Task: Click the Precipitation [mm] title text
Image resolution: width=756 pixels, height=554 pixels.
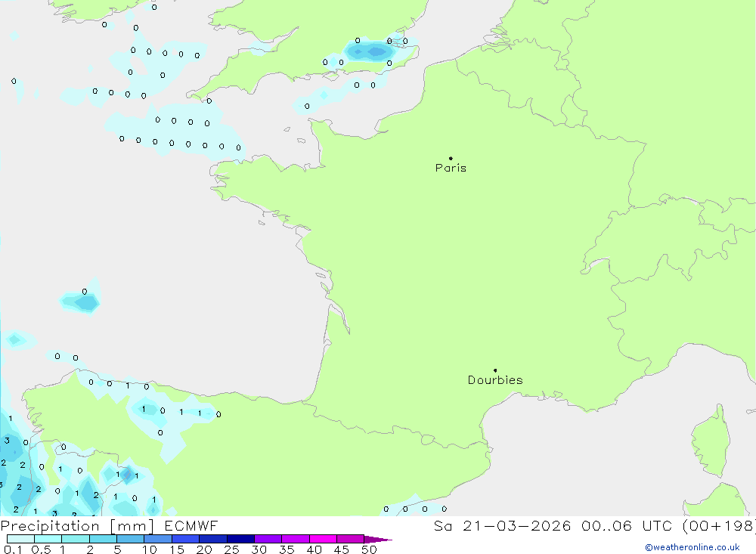Action: [77, 526]
